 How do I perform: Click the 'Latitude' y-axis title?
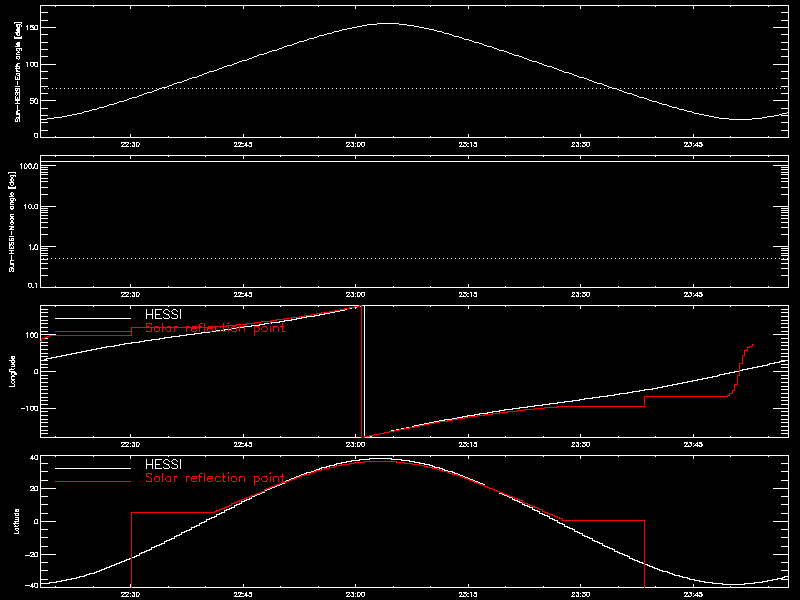(17, 521)
